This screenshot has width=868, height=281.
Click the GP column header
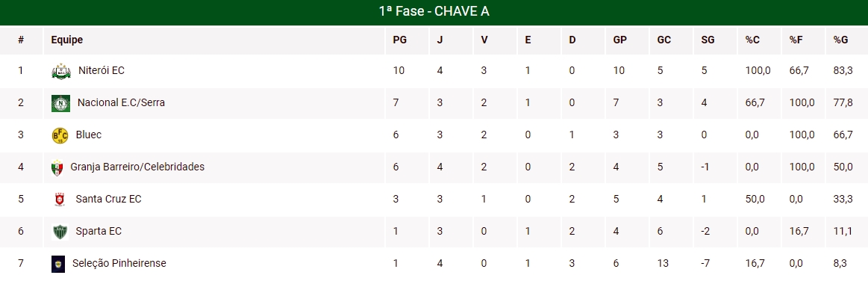tap(619, 40)
